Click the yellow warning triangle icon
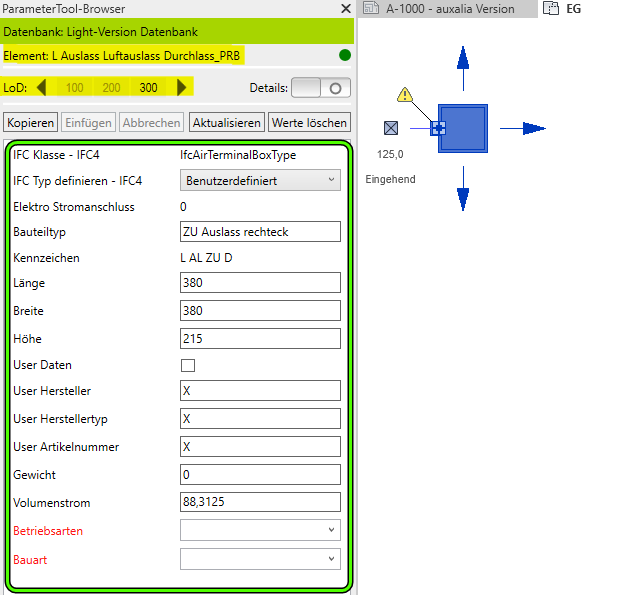The width and height of the screenshot is (636, 595). [405, 95]
